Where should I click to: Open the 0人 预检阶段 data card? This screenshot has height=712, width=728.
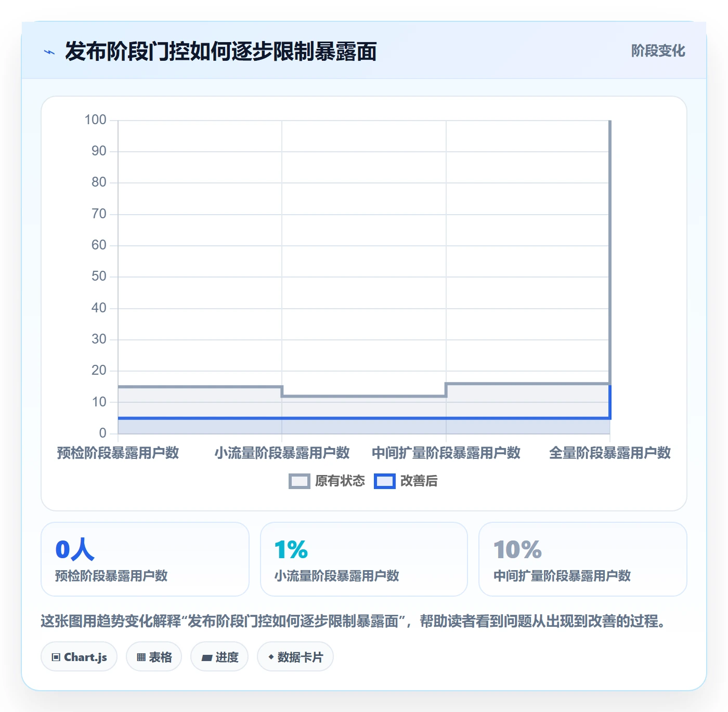[x=145, y=559]
